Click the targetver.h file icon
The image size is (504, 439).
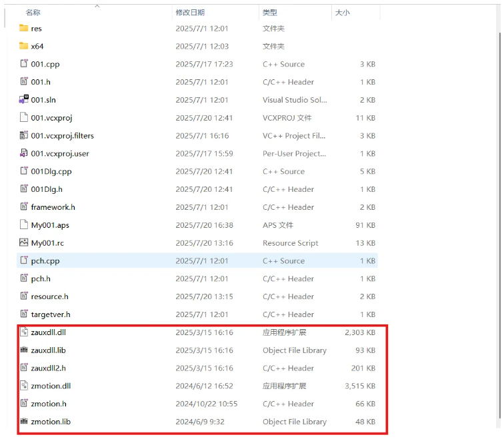point(24,314)
